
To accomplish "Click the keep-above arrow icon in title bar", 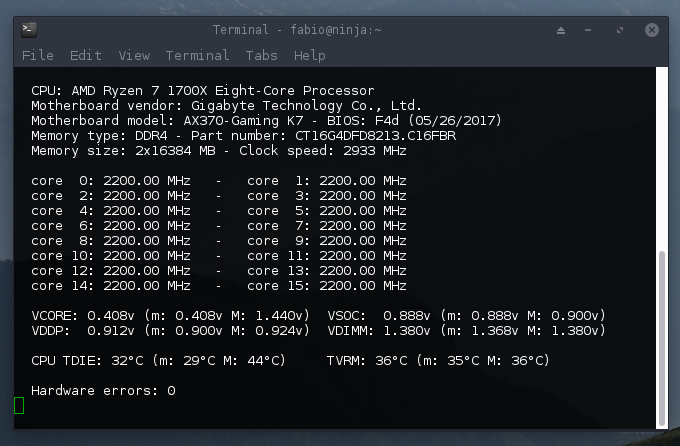I will click(x=561, y=30).
